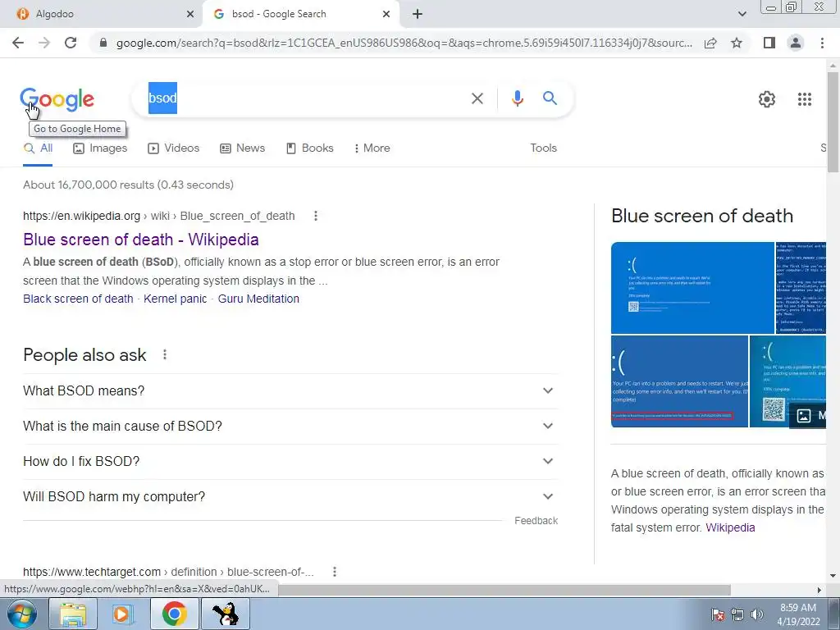This screenshot has width=840, height=630.
Task: Click Chrome icon in taskbar
Action: [175, 614]
